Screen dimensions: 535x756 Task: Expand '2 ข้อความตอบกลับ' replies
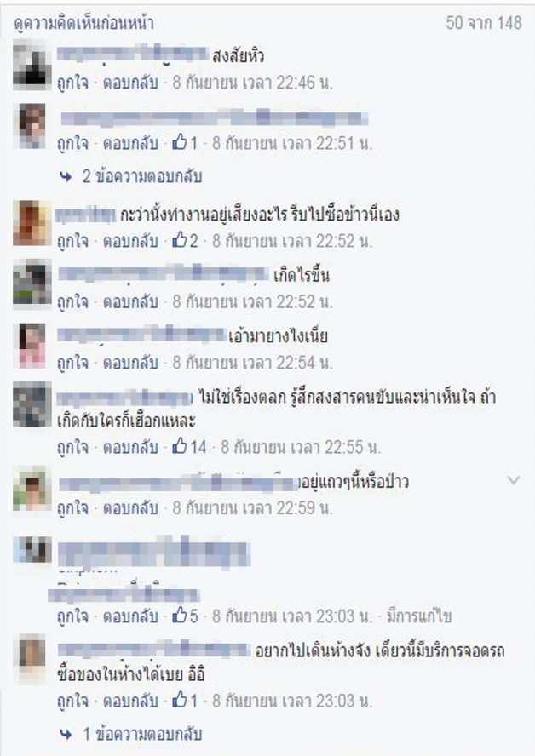[141, 176]
